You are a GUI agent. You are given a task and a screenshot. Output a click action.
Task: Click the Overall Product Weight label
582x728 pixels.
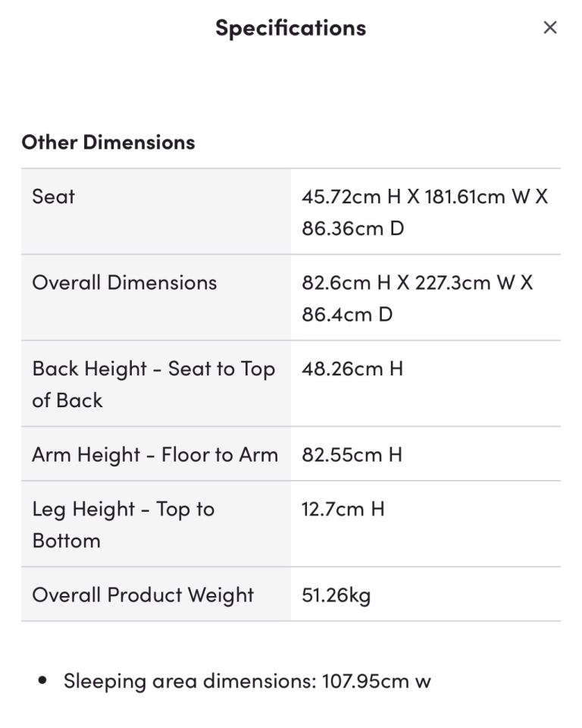click(142, 595)
